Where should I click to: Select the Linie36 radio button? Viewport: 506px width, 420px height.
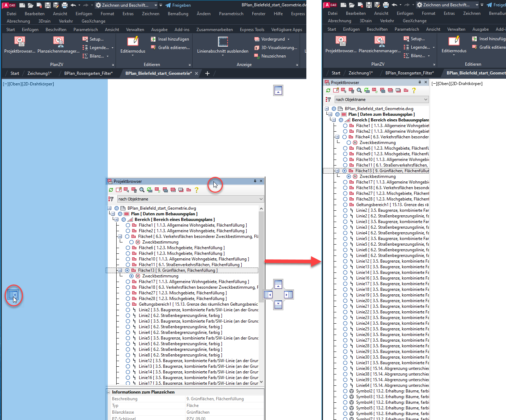click(345, 368)
